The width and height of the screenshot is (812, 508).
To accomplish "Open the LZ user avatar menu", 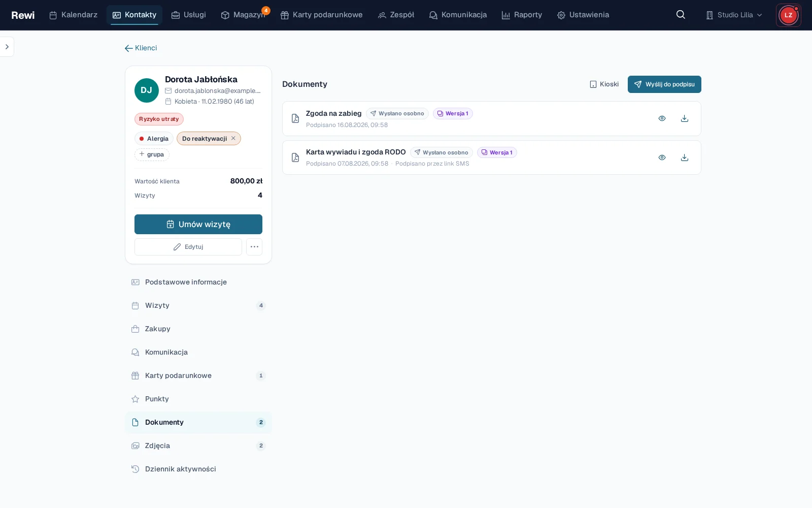I will click(x=788, y=15).
